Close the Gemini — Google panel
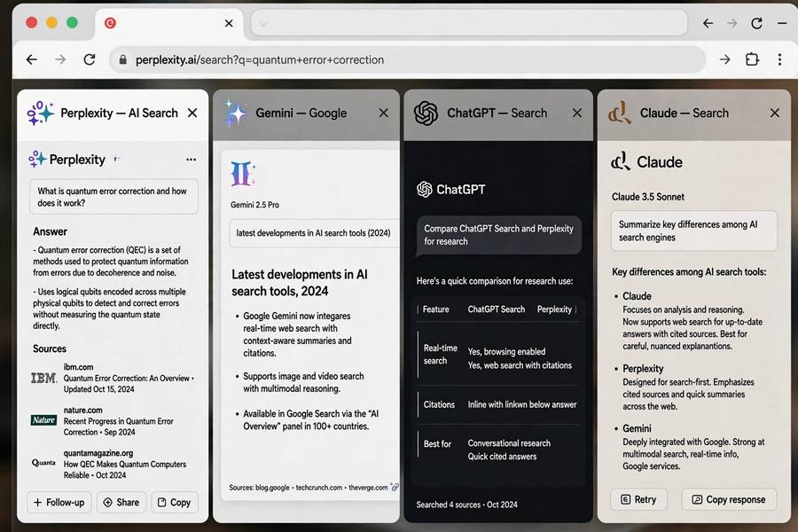The image size is (798, 532). click(384, 113)
